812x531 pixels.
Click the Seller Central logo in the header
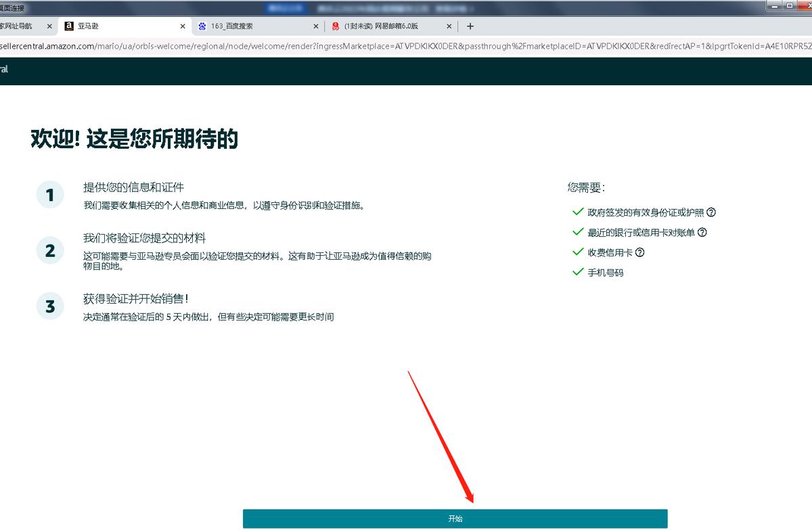pos(5,70)
